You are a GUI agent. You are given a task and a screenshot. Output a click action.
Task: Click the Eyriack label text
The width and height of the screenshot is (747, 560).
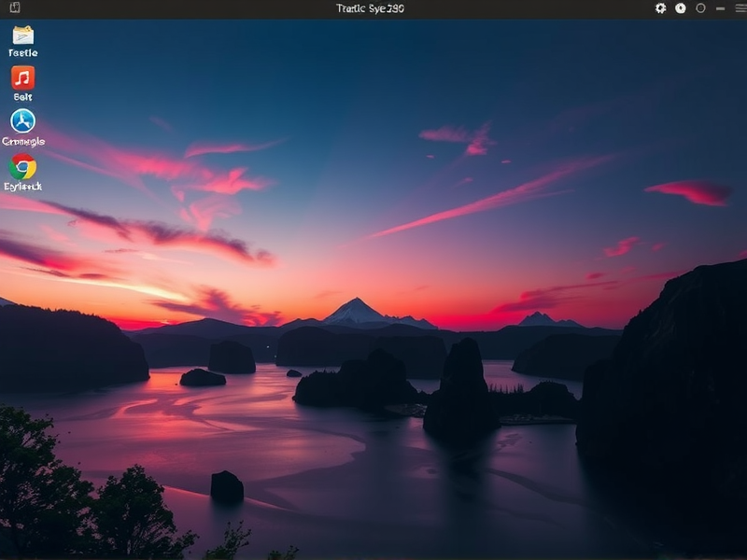21,187
